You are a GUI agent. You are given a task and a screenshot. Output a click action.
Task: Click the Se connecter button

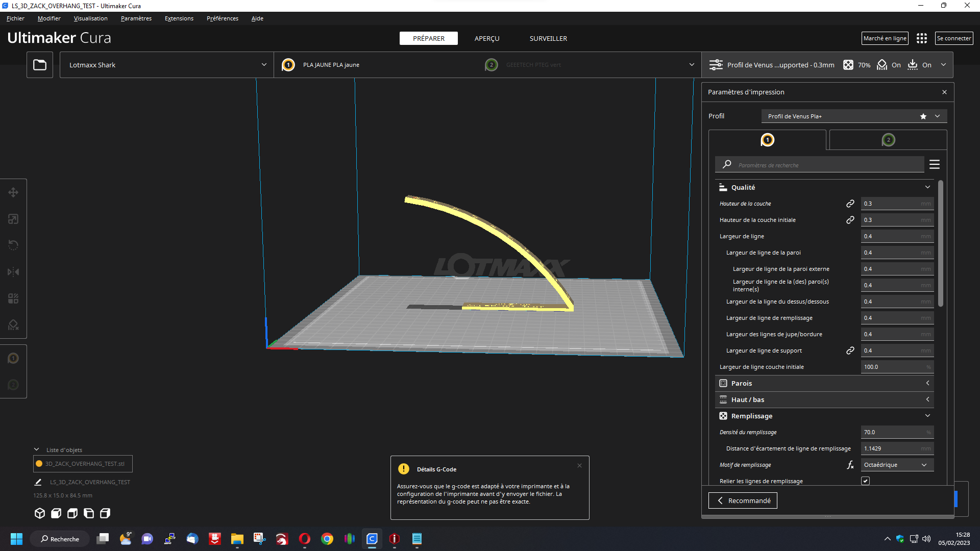point(954,38)
